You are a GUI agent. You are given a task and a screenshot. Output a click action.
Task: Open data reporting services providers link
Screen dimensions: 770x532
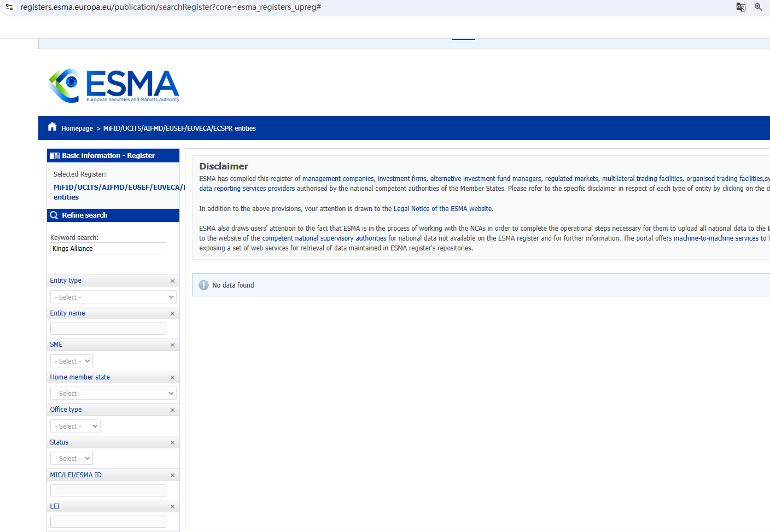247,189
